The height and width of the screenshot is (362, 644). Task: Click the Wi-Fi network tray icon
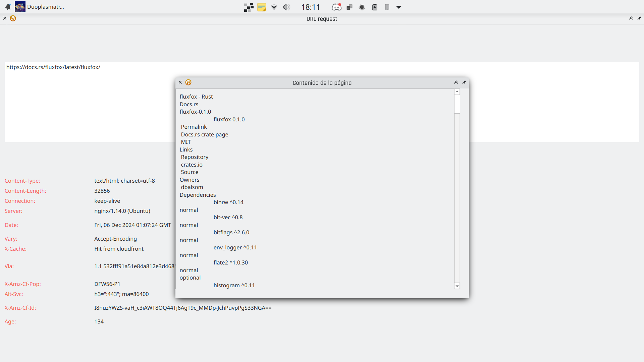tap(274, 7)
